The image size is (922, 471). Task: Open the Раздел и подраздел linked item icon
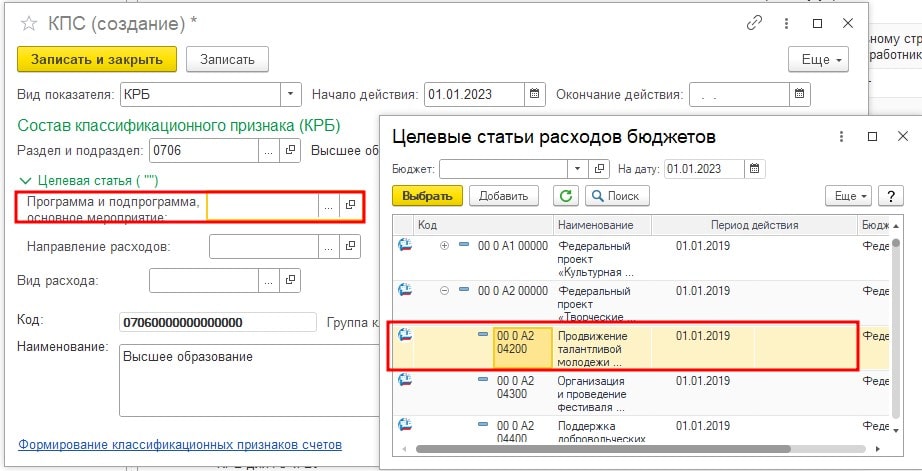(x=290, y=151)
